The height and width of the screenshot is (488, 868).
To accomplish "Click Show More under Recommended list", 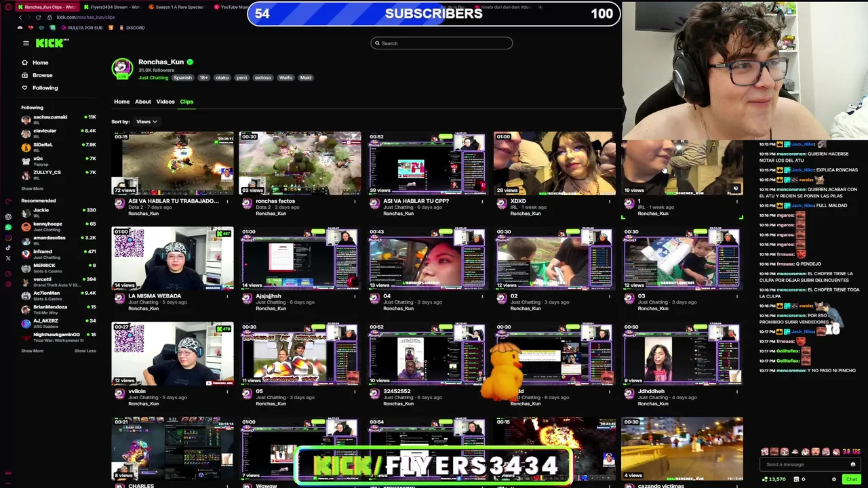I will [32, 350].
